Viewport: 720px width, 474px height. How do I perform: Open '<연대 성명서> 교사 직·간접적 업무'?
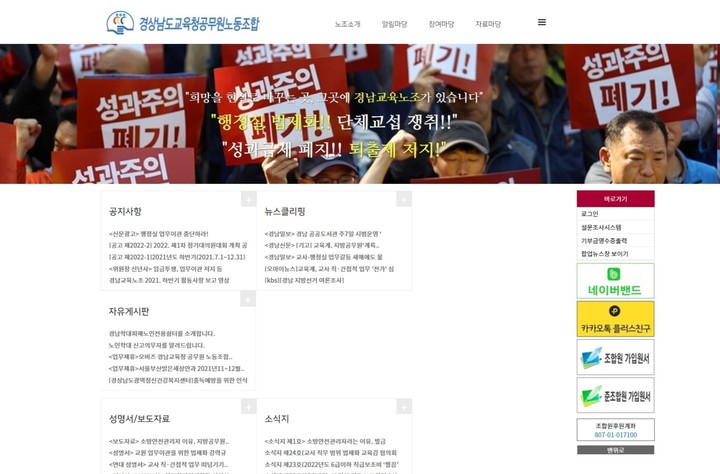coord(168,464)
